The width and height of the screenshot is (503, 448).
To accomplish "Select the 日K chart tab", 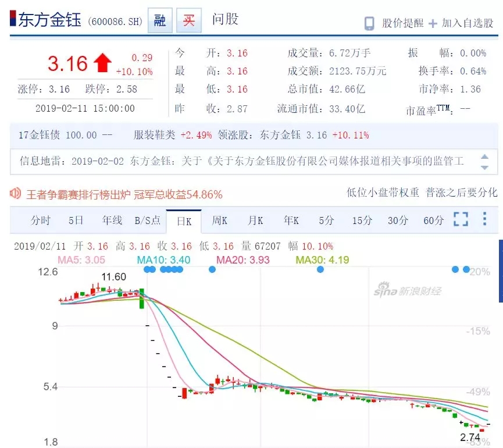I will [x=184, y=221].
